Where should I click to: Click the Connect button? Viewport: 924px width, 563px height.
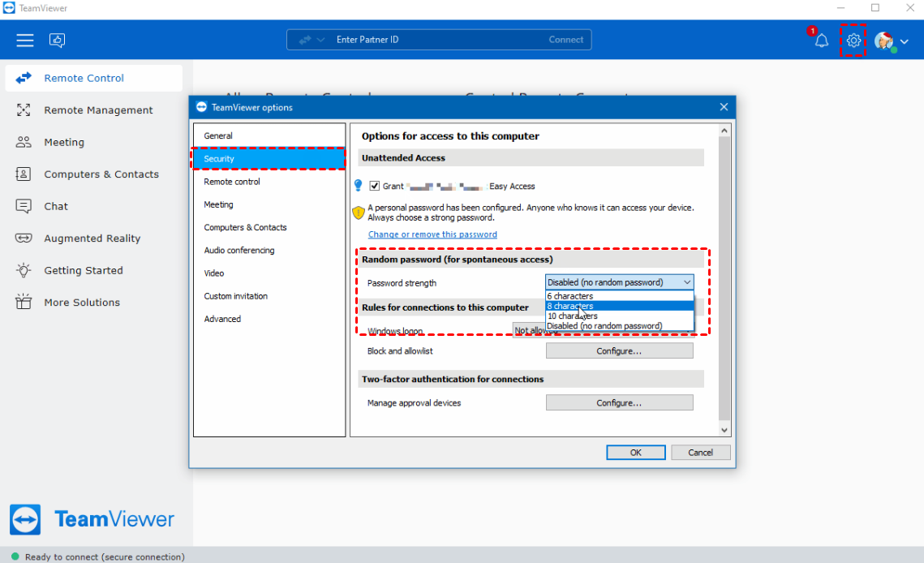pyautogui.click(x=565, y=40)
